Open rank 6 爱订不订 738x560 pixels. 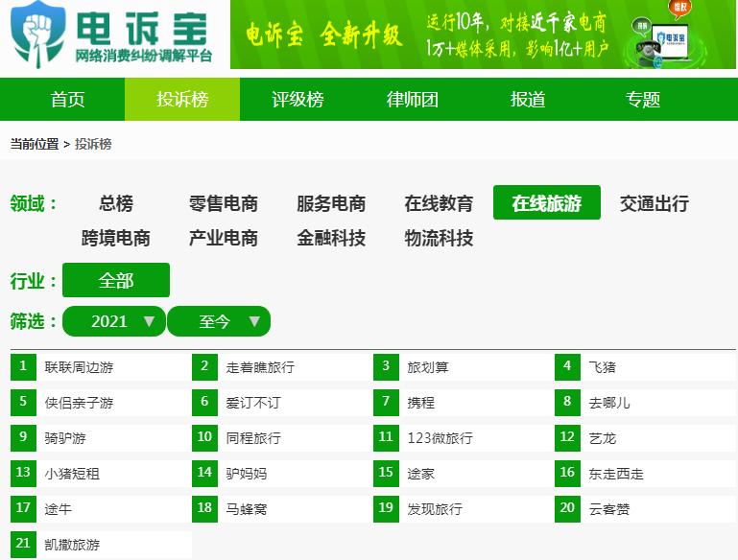[282, 403]
